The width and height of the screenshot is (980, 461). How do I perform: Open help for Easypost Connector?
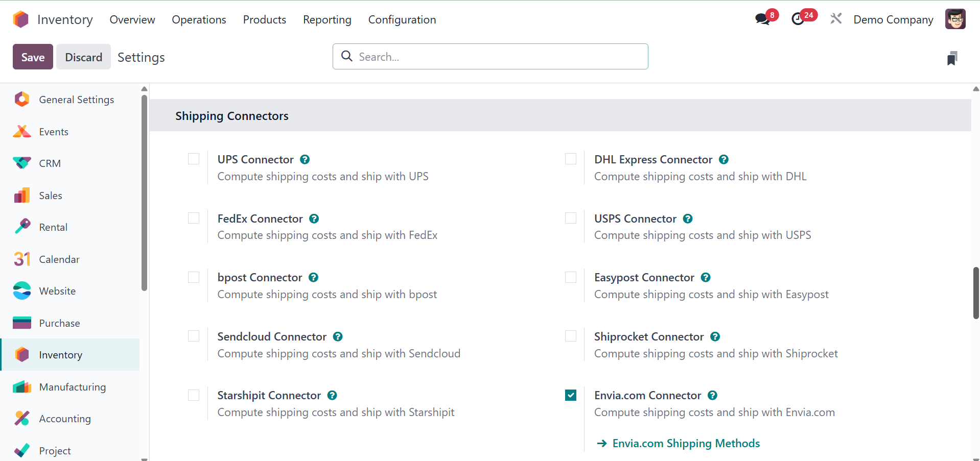(x=706, y=277)
